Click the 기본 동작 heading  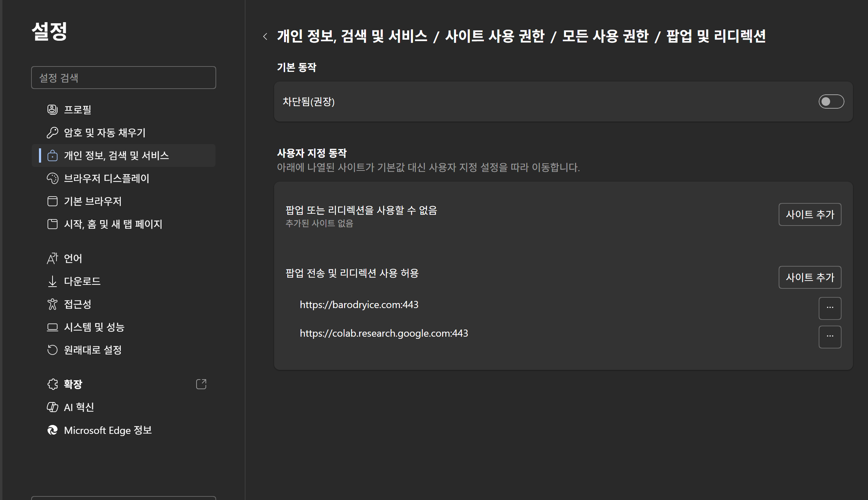click(297, 67)
